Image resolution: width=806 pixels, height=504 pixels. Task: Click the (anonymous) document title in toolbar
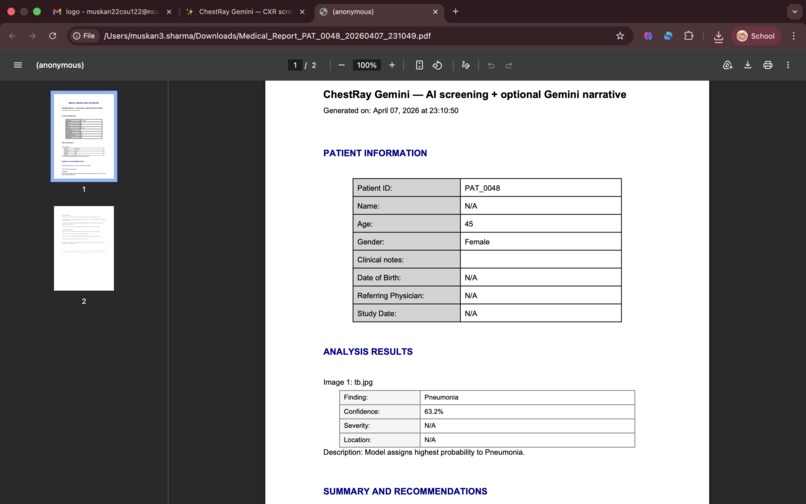click(60, 65)
